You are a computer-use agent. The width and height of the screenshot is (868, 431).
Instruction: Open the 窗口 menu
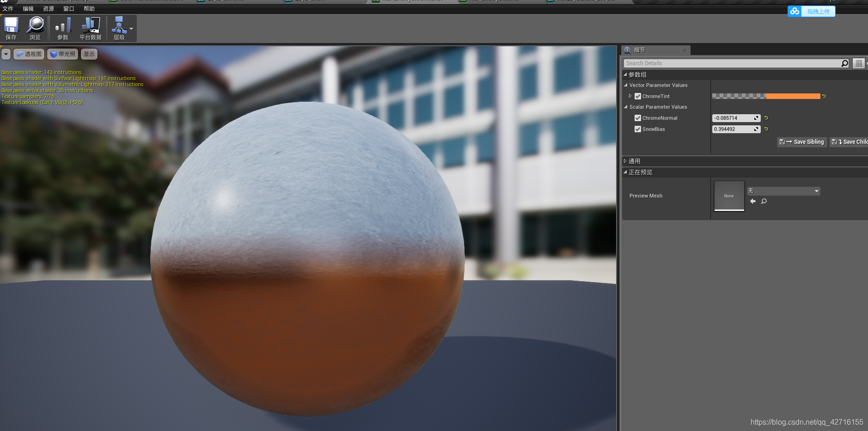point(69,8)
